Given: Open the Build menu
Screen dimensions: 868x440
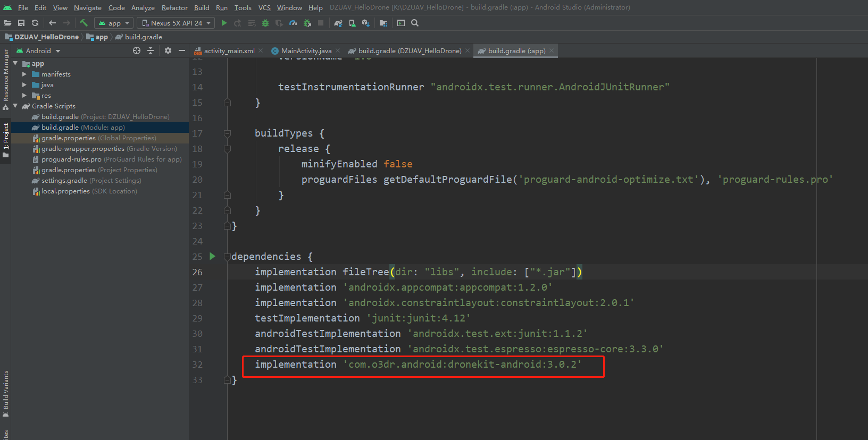Looking at the screenshot, I should click(x=202, y=7).
